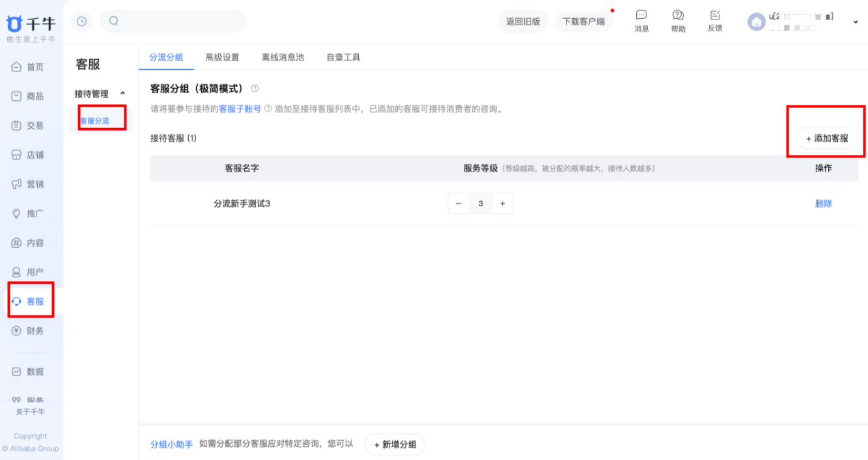Focus the top search input field
This screenshot has height=460, width=868.
tap(173, 21)
